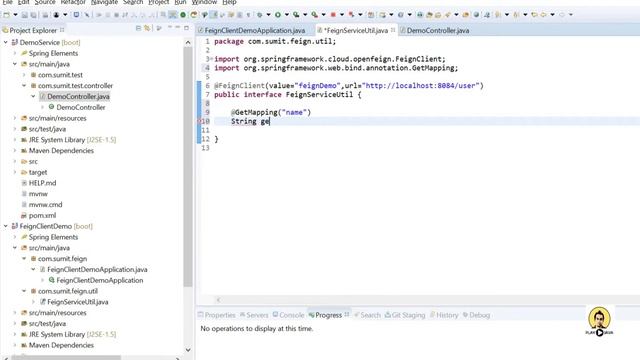640x360 pixels.
Task: Open the Debug configurations dropdown arrow
Action: coord(268,15)
